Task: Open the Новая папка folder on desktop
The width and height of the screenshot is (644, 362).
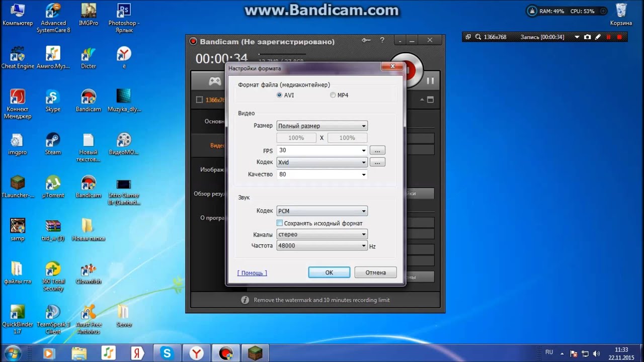Action: point(88,230)
